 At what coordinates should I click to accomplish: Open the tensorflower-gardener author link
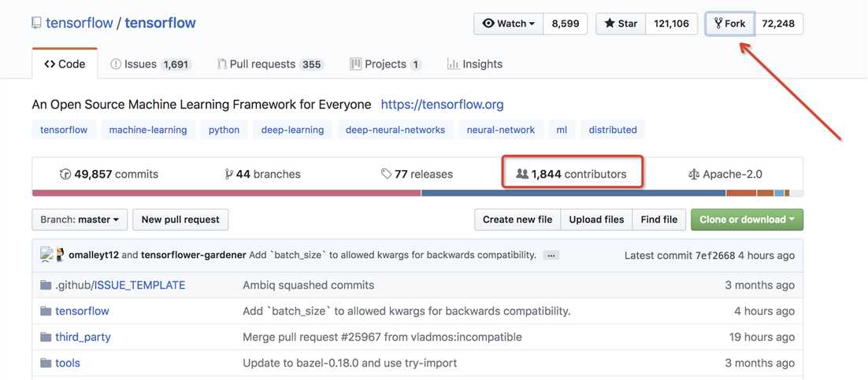194,255
